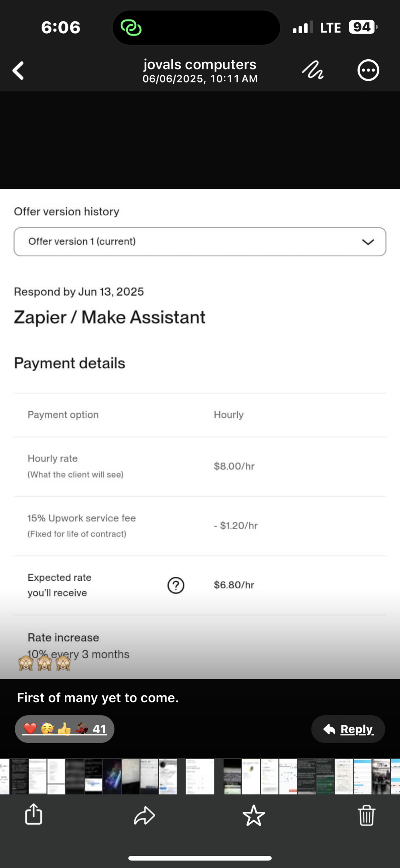This screenshot has width=400, height=868.
Task: Open the dark thumbnail right of current
Action: (x=232, y=776)
